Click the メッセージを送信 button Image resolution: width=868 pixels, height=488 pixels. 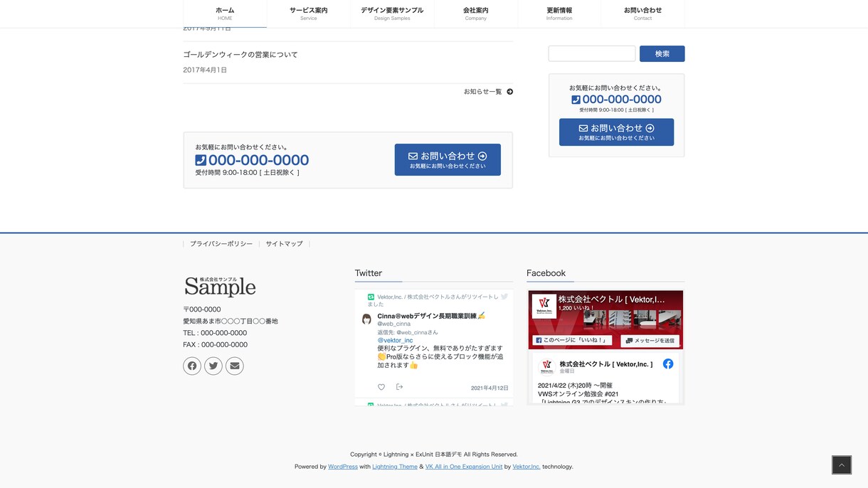click(650, 341)
